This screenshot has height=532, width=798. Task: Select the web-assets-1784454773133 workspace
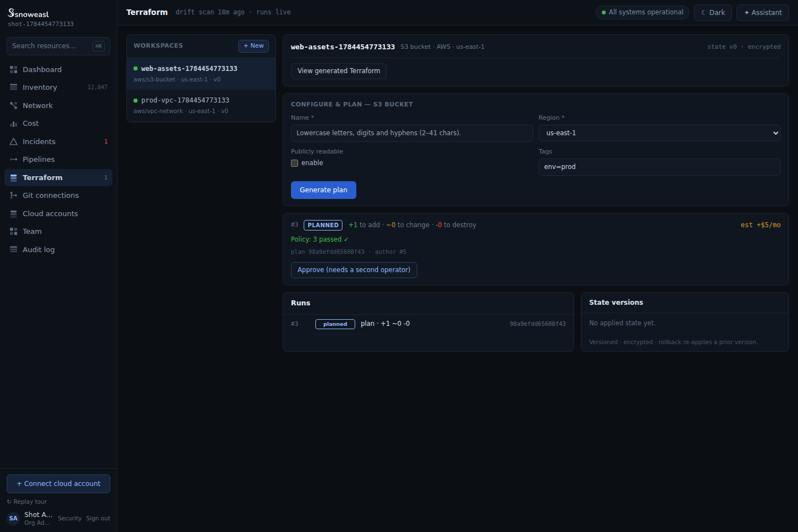click(x=201, y=74)
